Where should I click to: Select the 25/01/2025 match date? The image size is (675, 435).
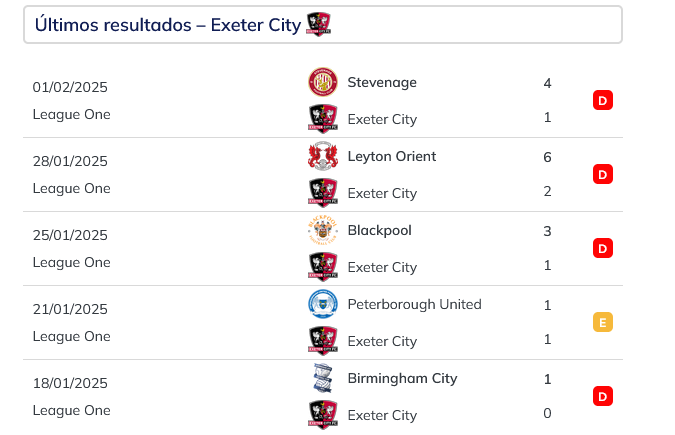click(70, 235)
